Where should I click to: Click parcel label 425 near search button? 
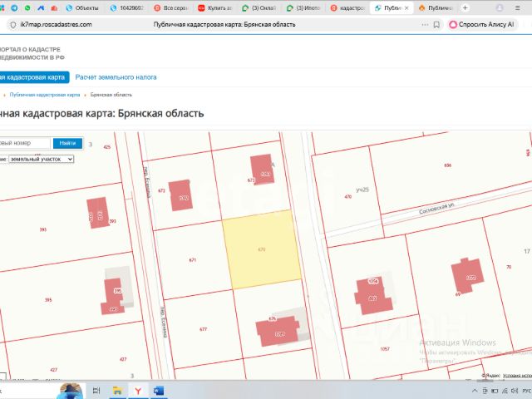tap(107, 147)
